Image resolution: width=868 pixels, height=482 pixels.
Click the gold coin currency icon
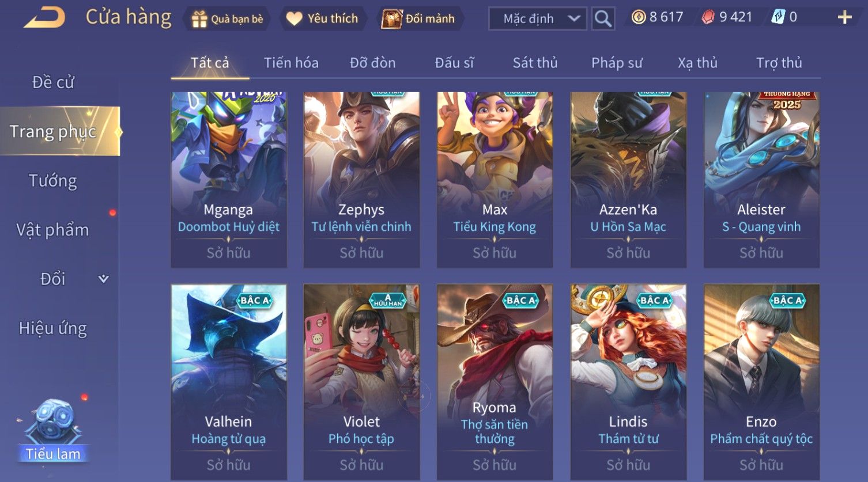[639, 17]
